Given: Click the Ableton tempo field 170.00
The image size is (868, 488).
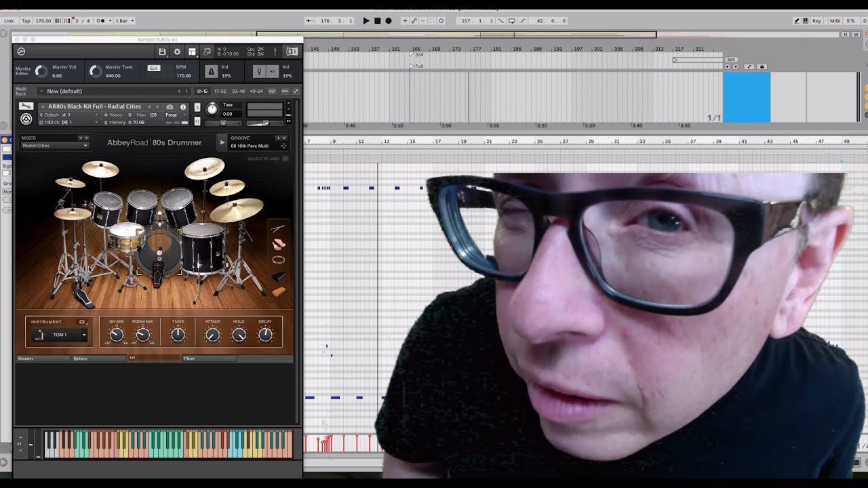Looking at the screenshot, I should [43, 21].
